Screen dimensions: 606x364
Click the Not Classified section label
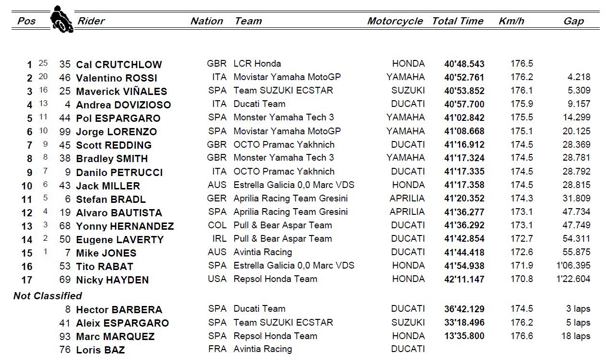[x=48, y=296]
